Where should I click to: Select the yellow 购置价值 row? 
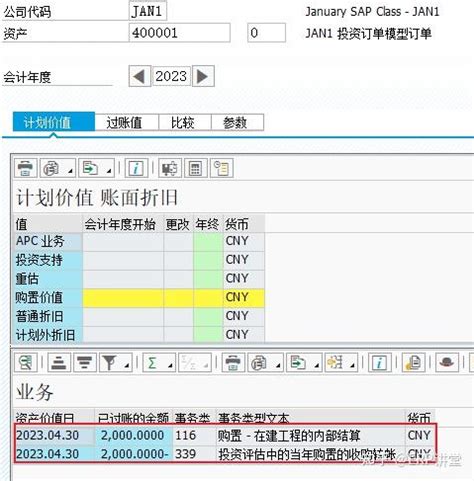(x=140, y=297)
